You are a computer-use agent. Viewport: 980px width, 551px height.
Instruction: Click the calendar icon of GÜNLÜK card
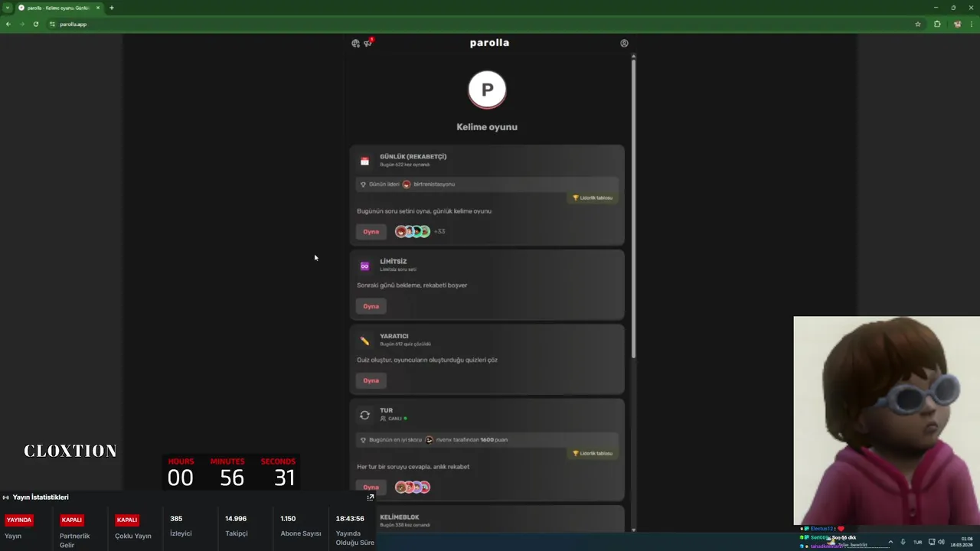point(364,161)
